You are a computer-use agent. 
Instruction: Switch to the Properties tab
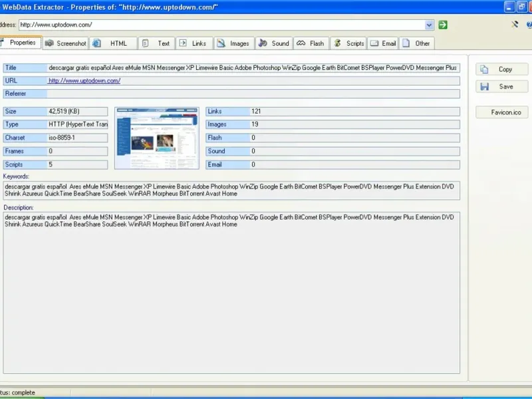(21, 43)
